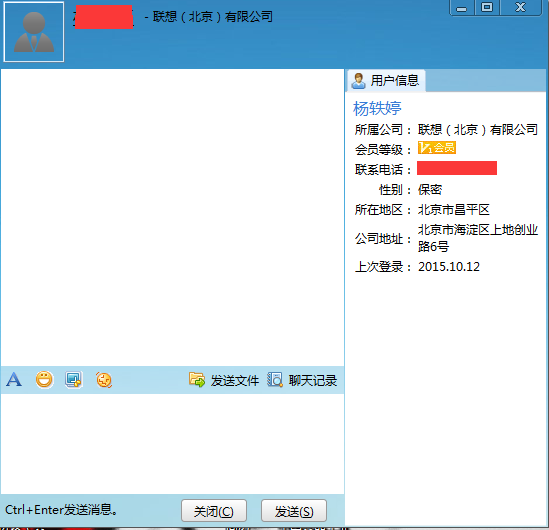Viewport: 549px width, 530px height.
Task: Click the 发送(S) button
Action: click(x=294, y=511)
